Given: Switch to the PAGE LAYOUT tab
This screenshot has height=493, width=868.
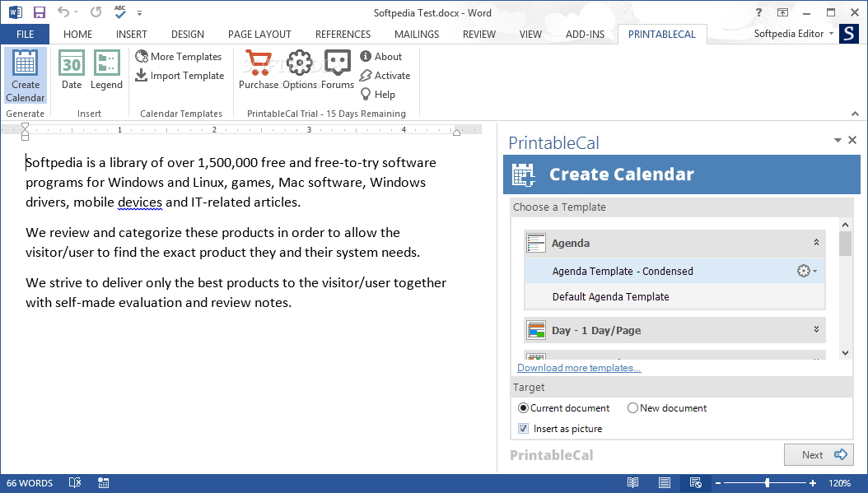Looking at the screenshot, I should pos(259,35).
